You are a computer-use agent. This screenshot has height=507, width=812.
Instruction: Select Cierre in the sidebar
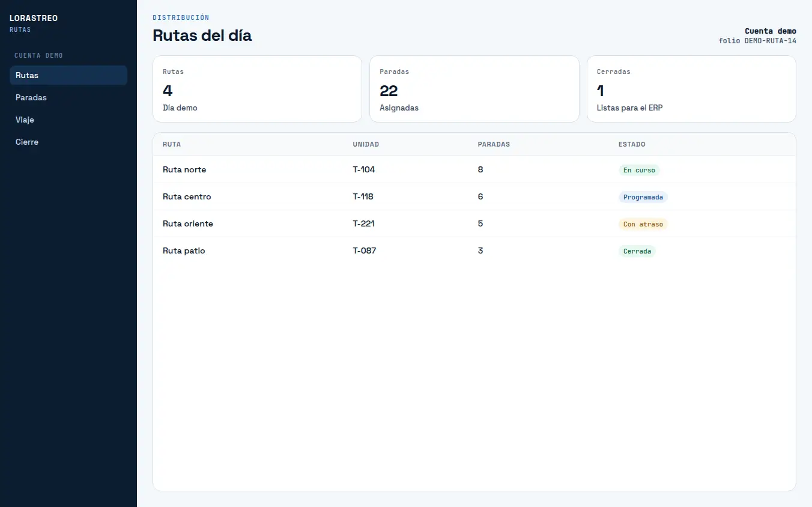(x=68, y=142)
